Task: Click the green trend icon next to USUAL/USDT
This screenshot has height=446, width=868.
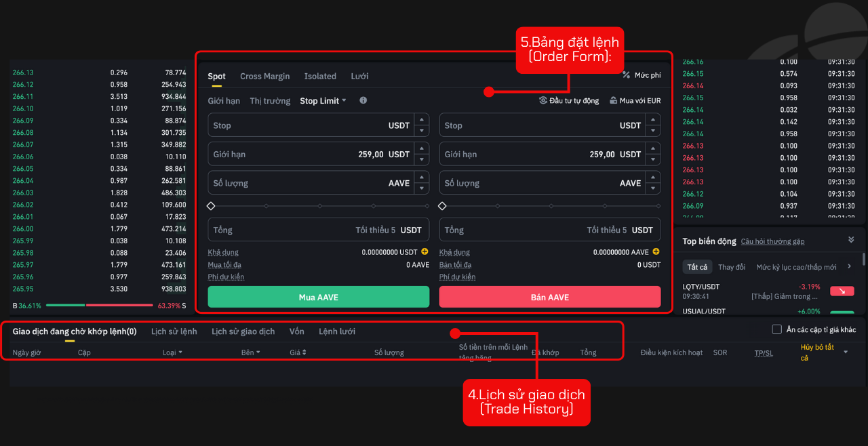Action: coord(842,312)
